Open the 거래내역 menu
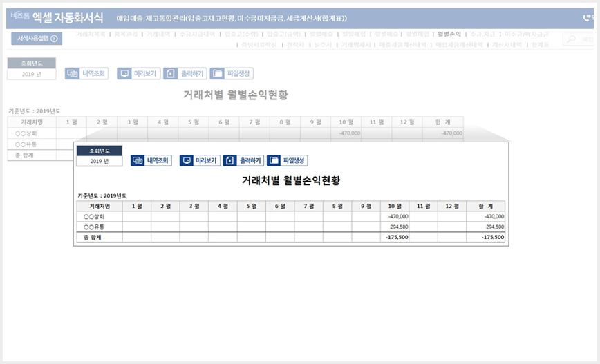This screenshot has width=600, height=364. click(158, 34)
